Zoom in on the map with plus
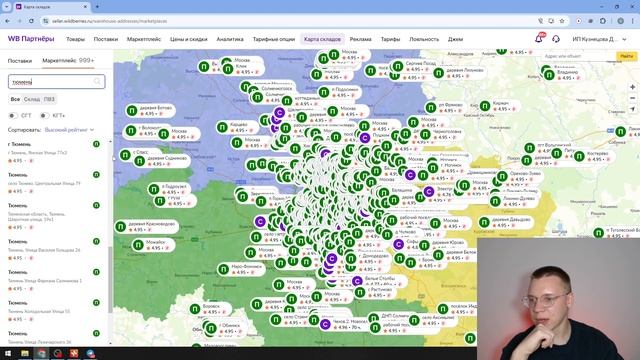The image size is (640, 360). (632, 87)
